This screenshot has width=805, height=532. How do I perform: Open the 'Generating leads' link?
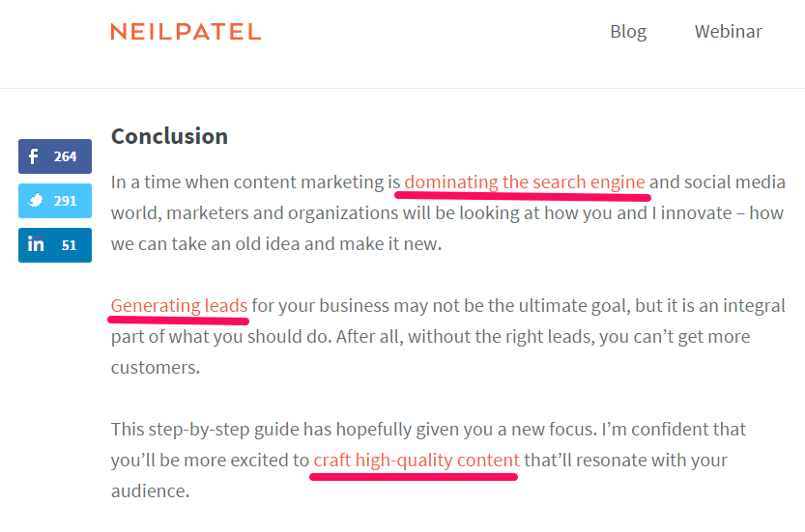click(x=179, y=306)
